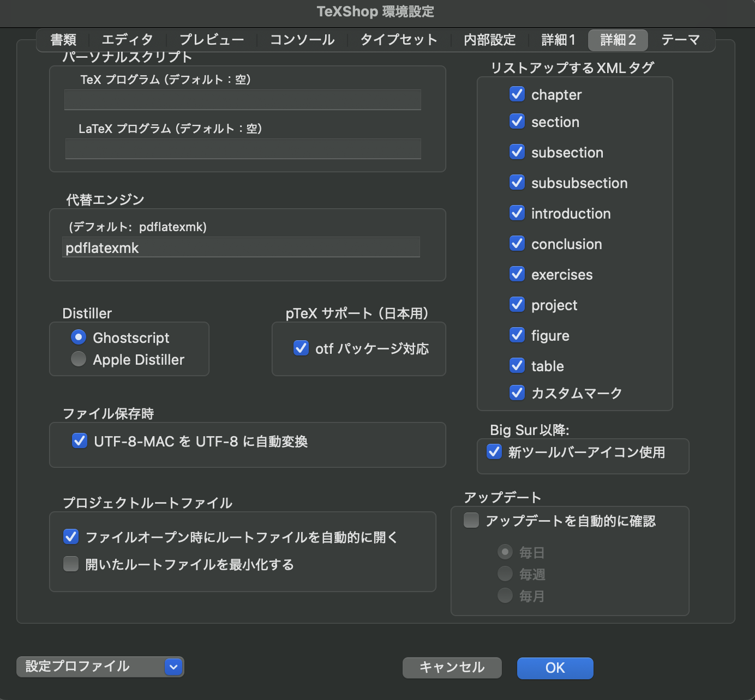
Task: Uncheck the カスタムマーク checkbox
Action: click(x=517, y=393)
